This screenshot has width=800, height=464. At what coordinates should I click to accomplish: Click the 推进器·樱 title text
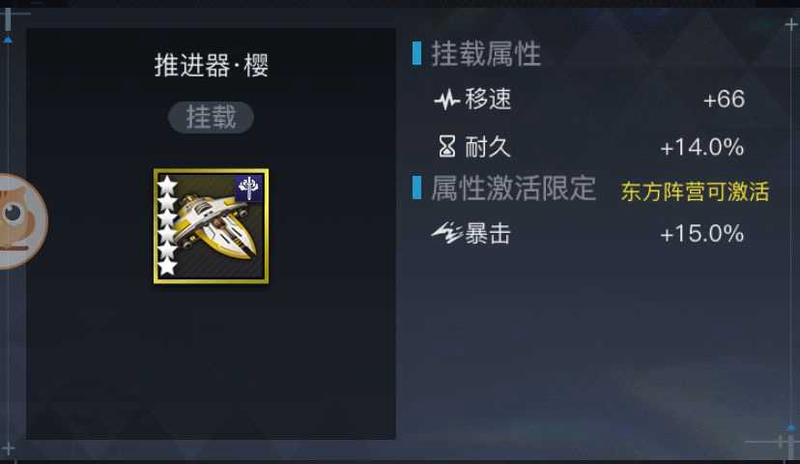pyautogui.click(x=211, y=65)
